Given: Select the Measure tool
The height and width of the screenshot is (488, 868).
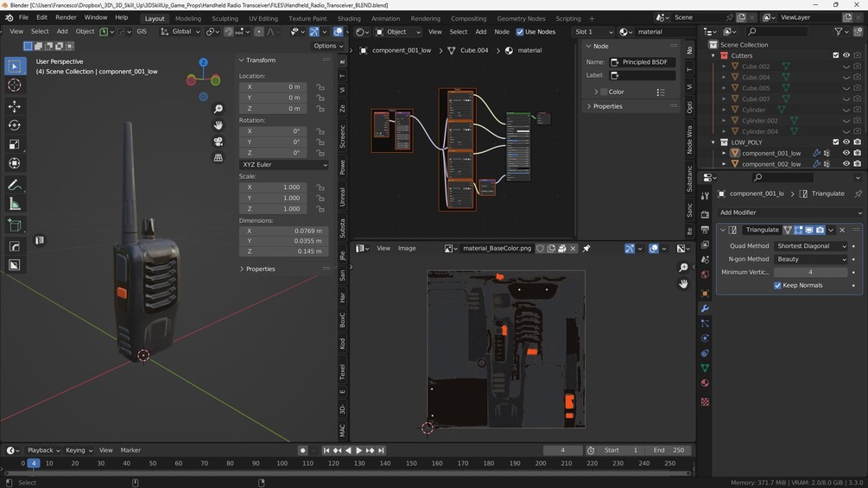Looking at the screenshot, I should point(15,205).
